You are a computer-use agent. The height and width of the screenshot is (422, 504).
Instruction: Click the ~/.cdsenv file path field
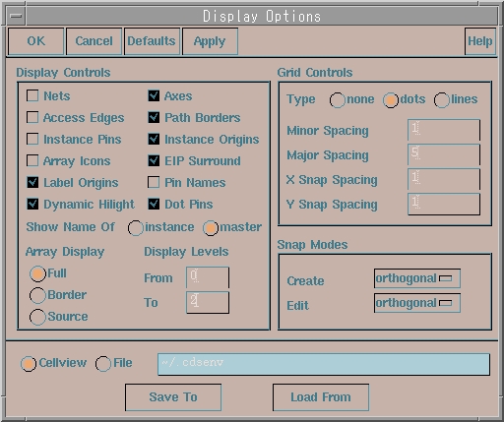[324, 364]
